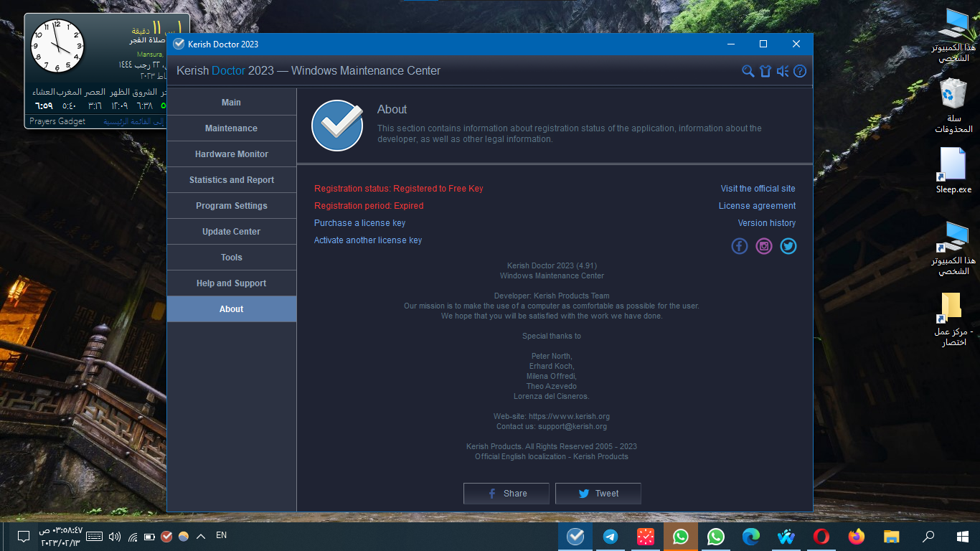The image size is (980, 551).
Task: Open Kerish Facebook page icon
Action: coord(740,246)
